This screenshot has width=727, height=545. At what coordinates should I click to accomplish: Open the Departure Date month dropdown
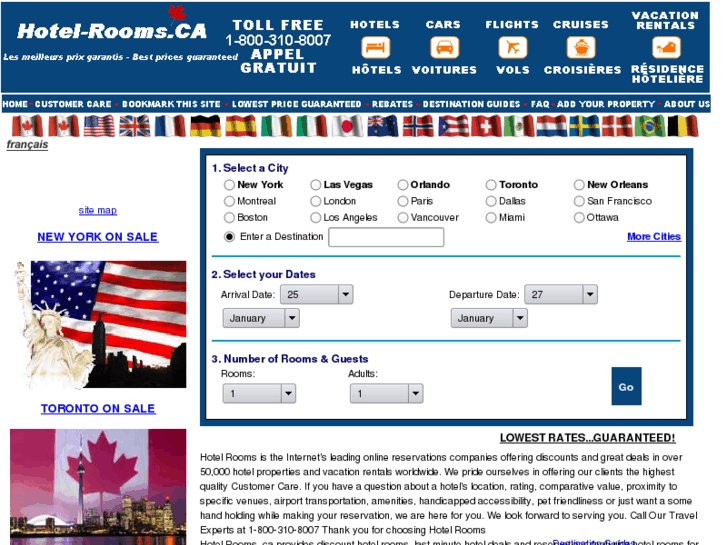[489, 318]
